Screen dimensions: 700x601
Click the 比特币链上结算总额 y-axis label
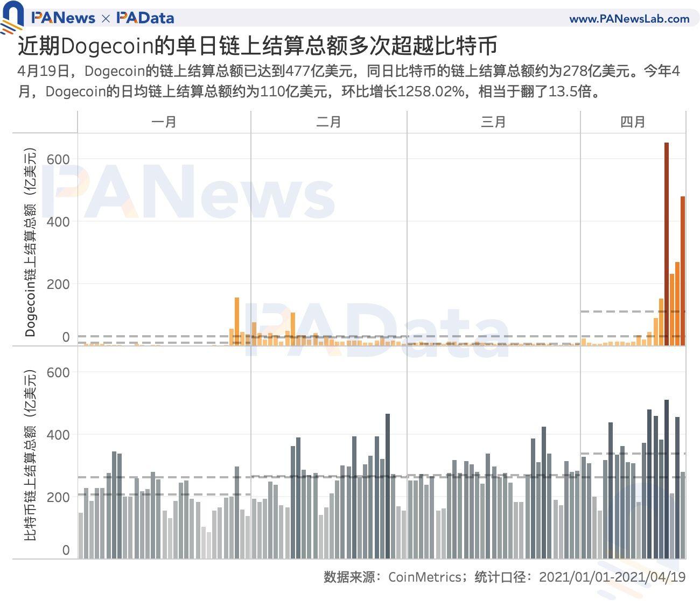point(30,455)
